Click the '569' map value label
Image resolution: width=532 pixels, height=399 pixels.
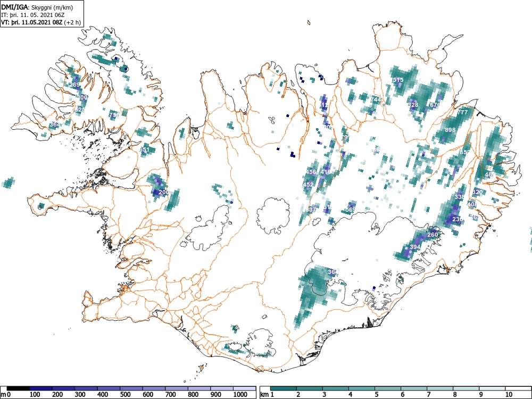pos(351,210)
